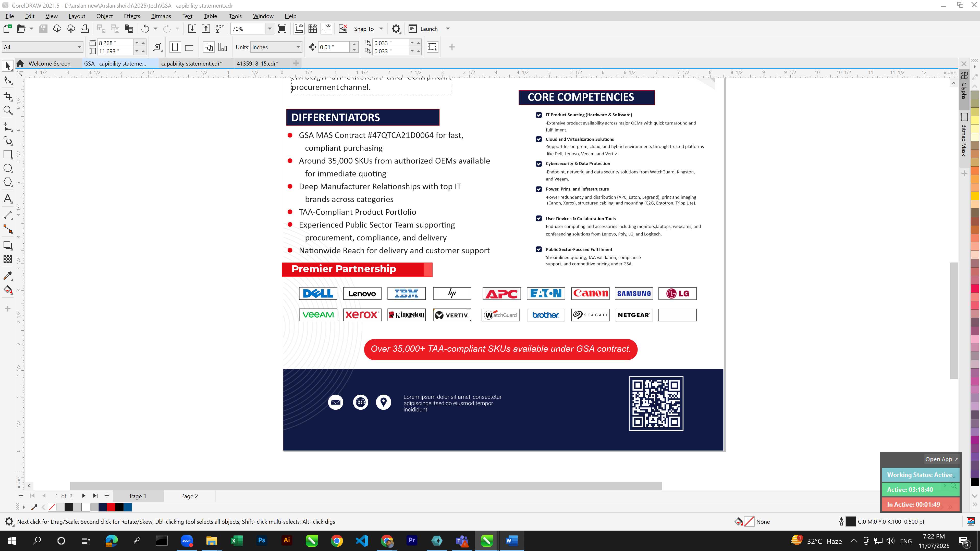Screen dimensions: 980x551
Task: Toggle Show Grid button
Action: tap(313, 29)
